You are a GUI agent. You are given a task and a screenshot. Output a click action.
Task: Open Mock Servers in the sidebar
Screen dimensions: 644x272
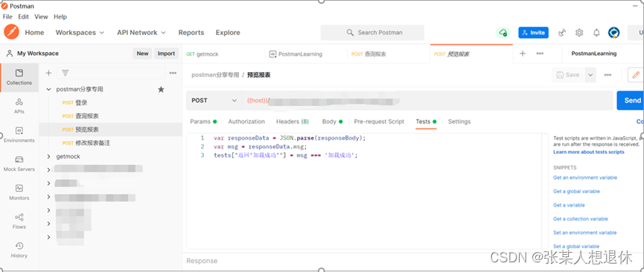[x=19, y=163]
